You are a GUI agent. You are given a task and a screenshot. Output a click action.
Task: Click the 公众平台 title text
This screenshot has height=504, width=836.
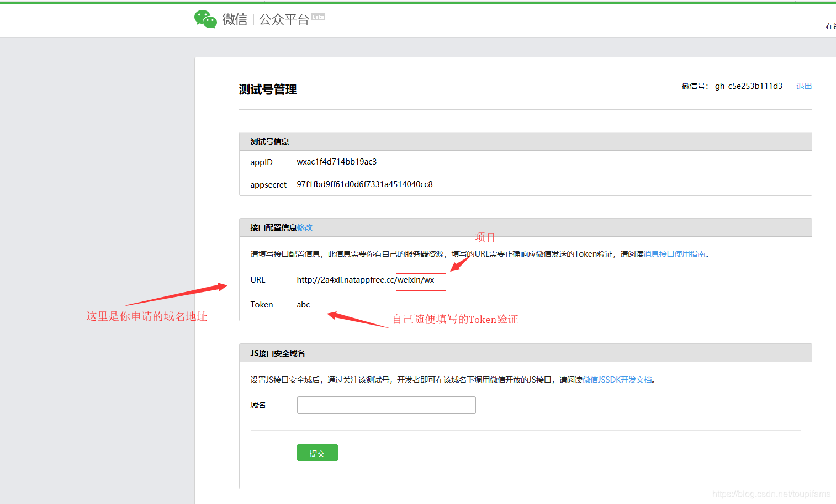pos(284,20)
